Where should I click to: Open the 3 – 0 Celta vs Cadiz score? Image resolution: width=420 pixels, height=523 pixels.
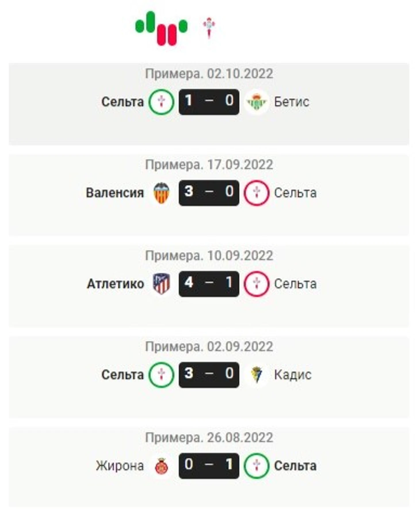(209, 375)
